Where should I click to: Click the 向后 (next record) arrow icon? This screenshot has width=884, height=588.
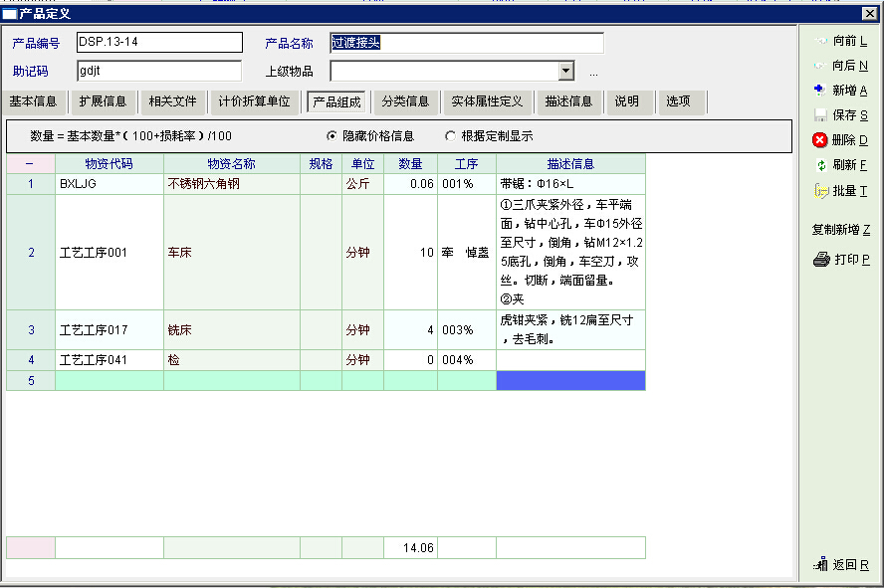pos(821,66)
